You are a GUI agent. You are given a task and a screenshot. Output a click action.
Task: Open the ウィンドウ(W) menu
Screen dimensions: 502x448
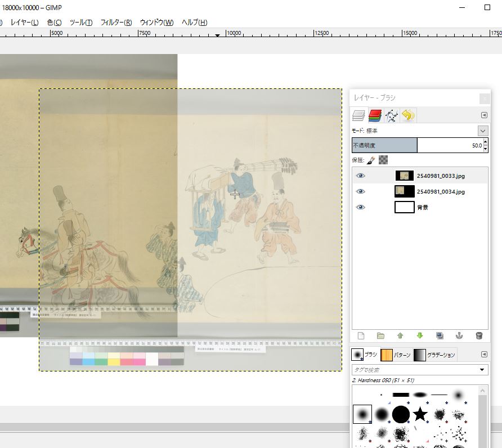(157, 23)
